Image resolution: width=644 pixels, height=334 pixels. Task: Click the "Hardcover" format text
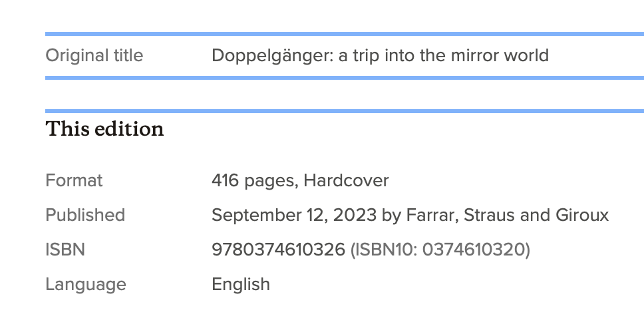tap(346, 180)
